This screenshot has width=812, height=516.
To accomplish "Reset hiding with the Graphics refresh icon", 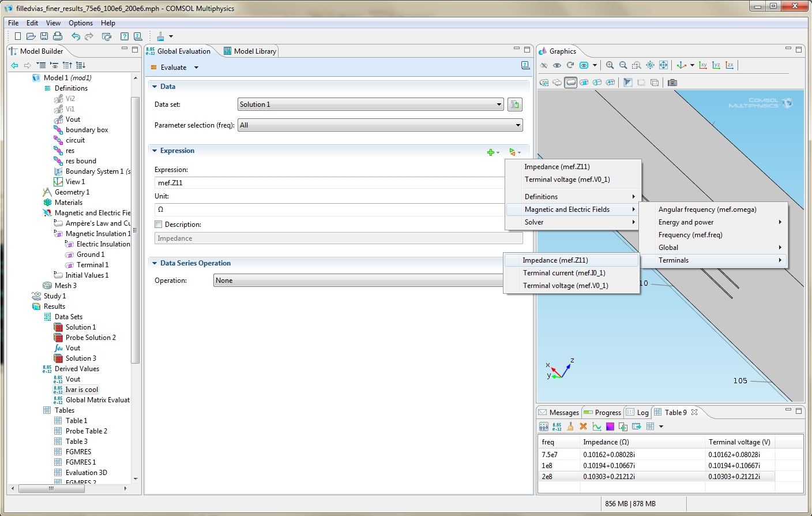I will click(570, 65).
